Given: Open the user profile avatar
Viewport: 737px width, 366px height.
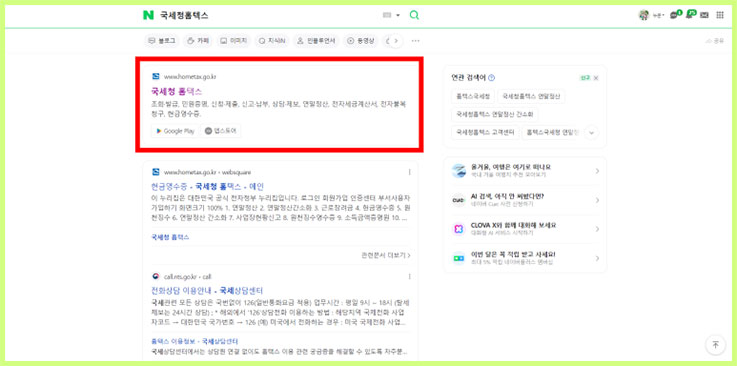Looking at the screenshot, I should 643,15.
